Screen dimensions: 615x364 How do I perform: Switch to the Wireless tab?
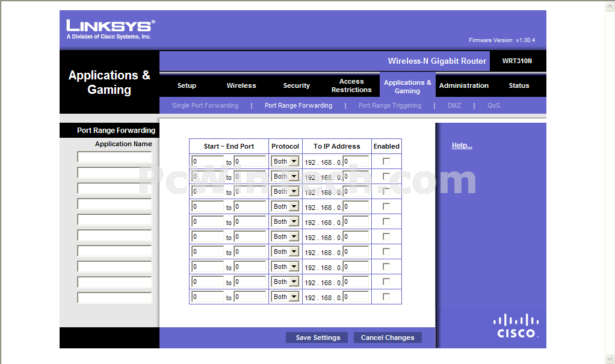click(x=241, y=85)
